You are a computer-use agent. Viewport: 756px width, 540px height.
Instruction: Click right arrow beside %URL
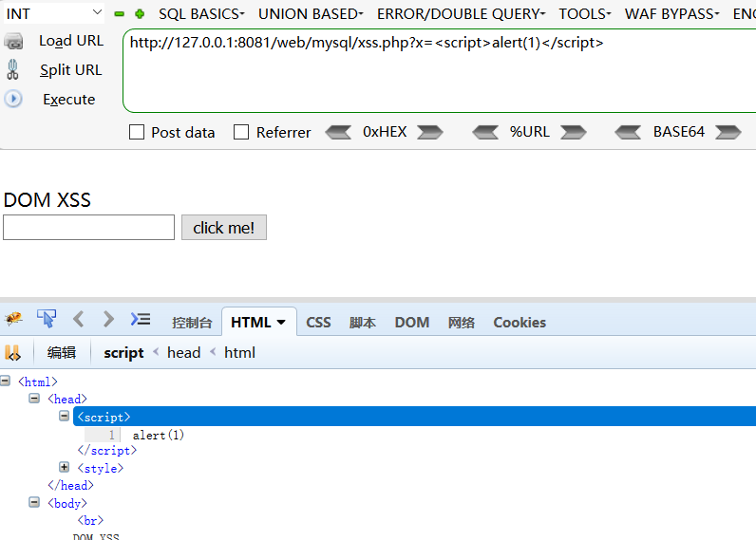coord(574,132)
